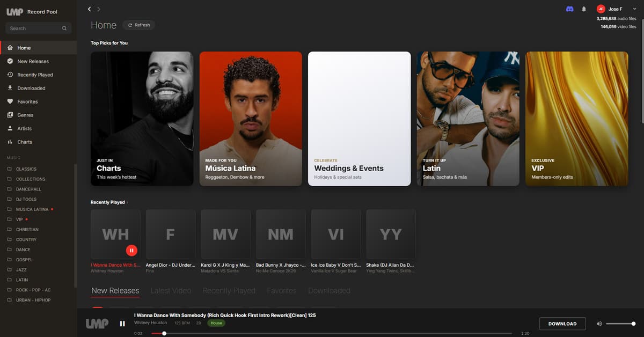This screenshot has width=644, height=337.
Task: Open Jose F account name
Action: [616, 9]
